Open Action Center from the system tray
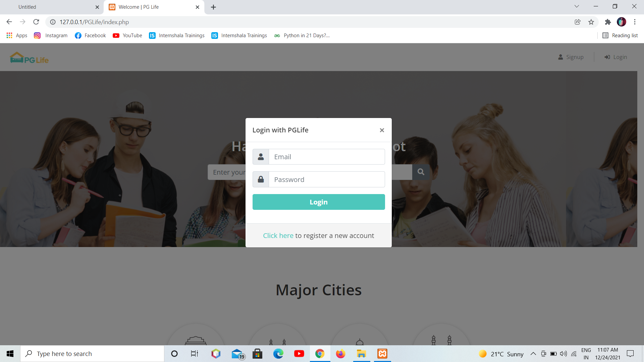 pyautogui.click(x=630, y=353)
